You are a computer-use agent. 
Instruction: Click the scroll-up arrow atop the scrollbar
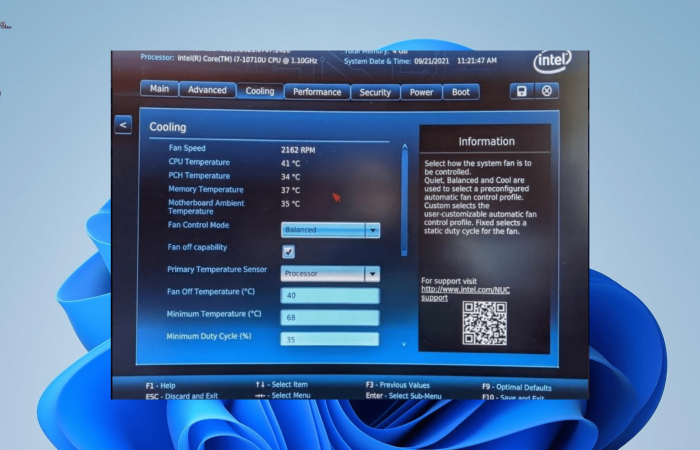click(404, 146)
